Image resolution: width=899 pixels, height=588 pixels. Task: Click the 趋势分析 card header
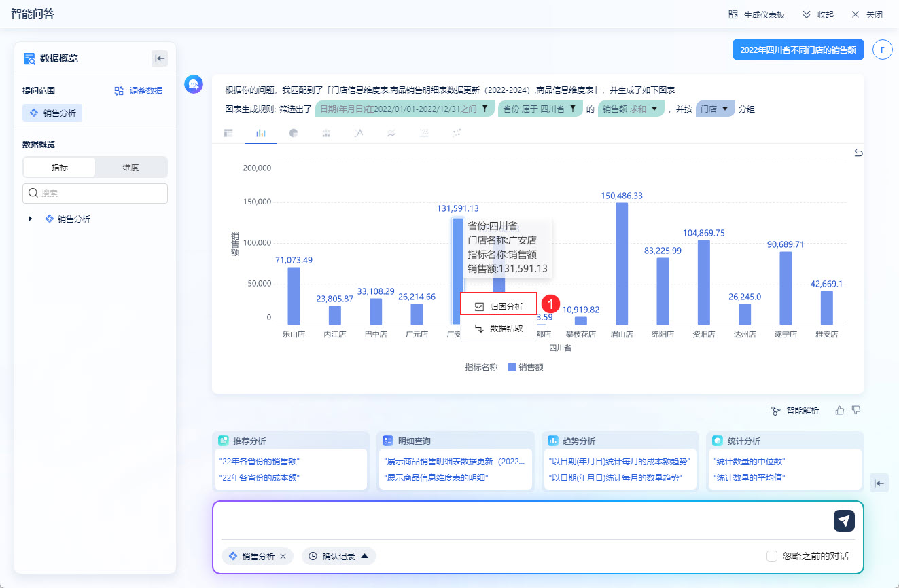click(620, 441)
